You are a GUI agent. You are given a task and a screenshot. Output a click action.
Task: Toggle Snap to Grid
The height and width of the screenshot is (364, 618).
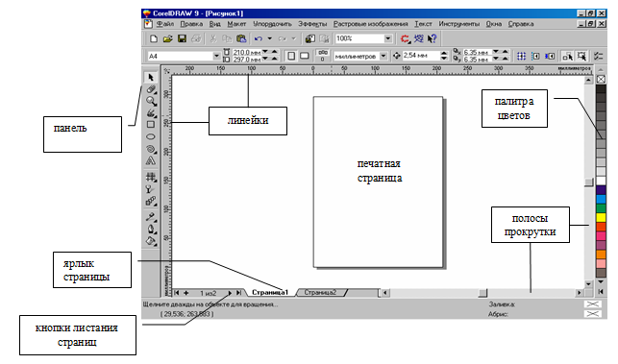[521, 57]
